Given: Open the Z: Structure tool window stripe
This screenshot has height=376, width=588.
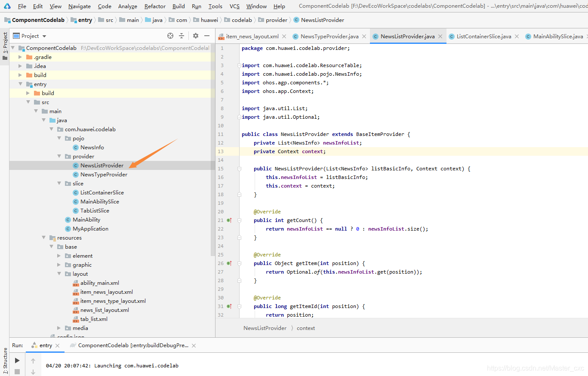Looking at the screenshot, I should [x=5, y=361].
